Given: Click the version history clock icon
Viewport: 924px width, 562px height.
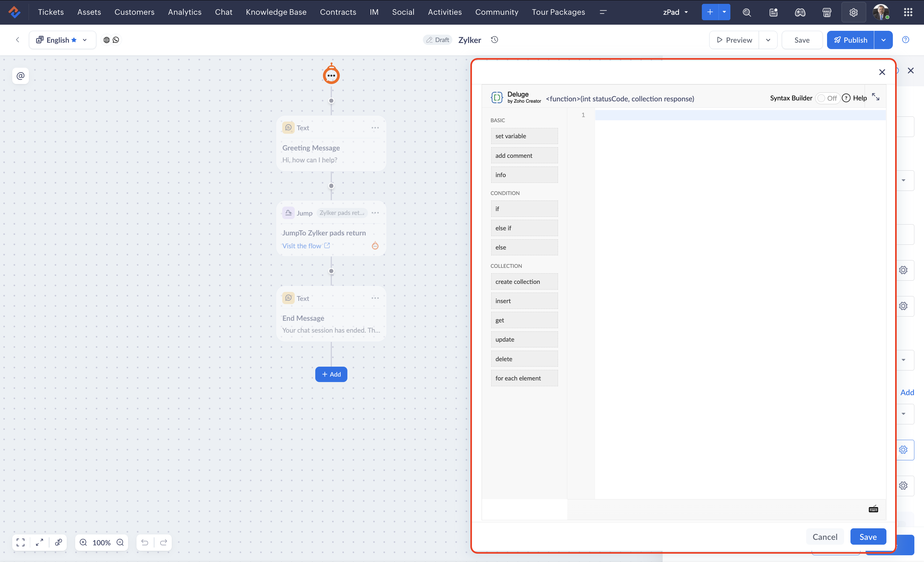Looking at the screenshot, I should click(x=494, y=40).
